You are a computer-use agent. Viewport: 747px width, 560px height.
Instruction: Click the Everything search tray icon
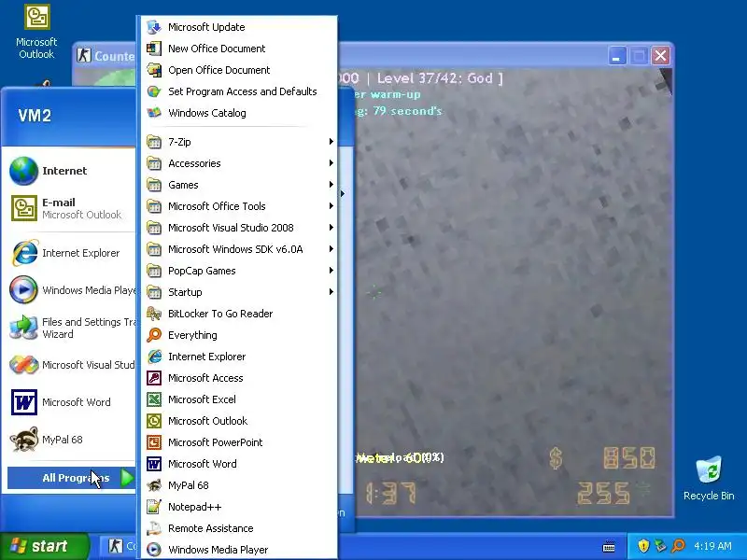[x=678, y=545]
